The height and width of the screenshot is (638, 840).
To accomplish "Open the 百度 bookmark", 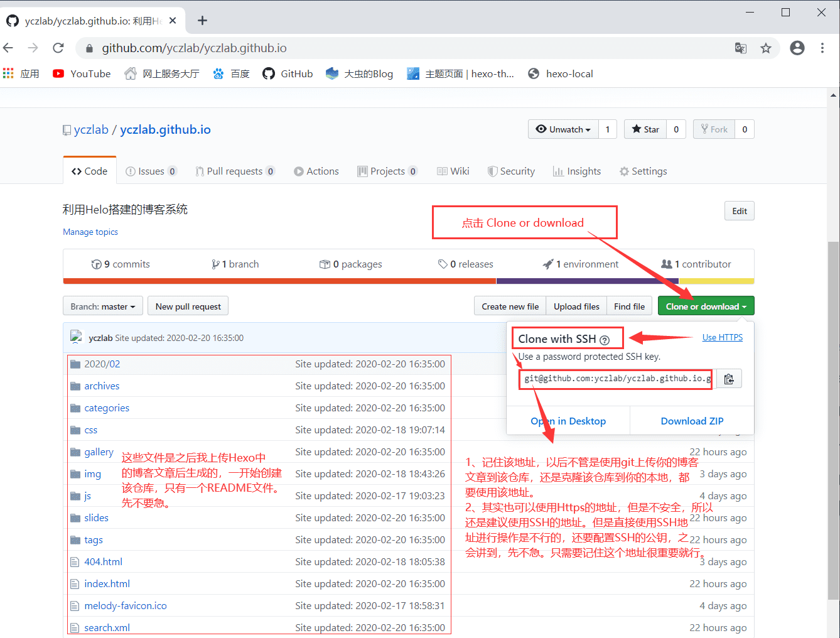I will tap(231, 73).
